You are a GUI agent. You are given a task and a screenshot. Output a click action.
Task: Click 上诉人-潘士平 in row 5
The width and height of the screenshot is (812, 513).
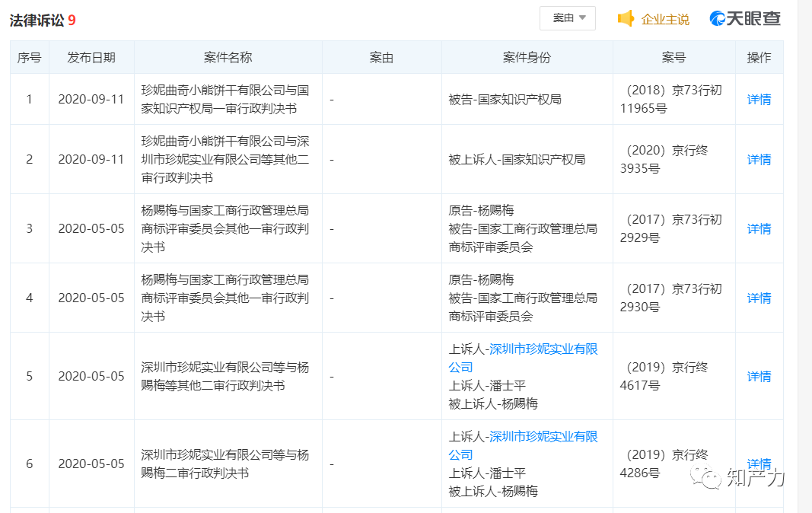click(x=487, y=386)
